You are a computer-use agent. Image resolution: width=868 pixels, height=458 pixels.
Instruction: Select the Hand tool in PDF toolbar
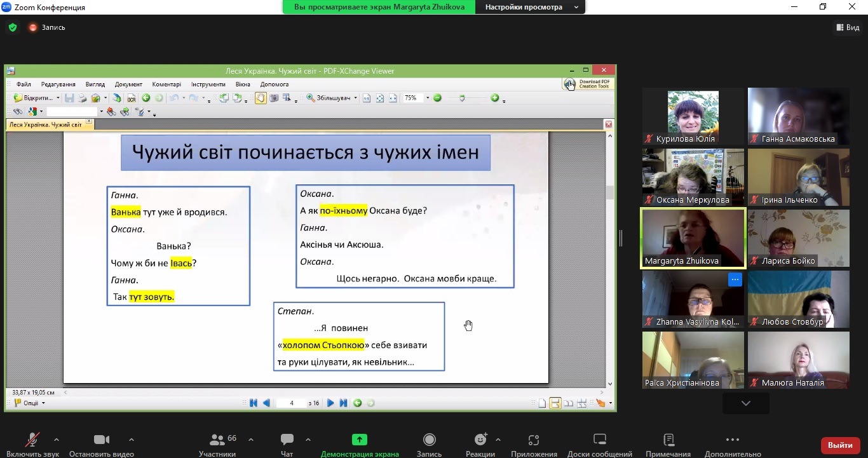(x=261, y=98)
